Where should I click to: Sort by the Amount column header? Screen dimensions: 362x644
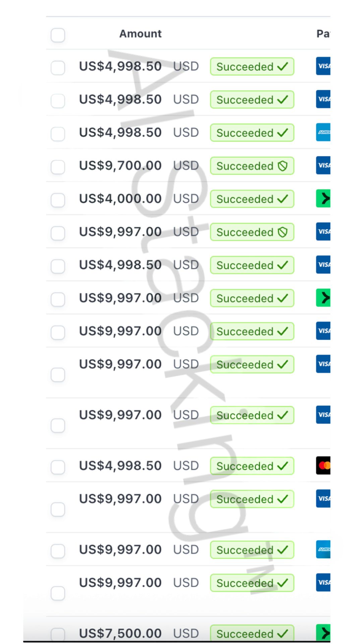(140, 34)
